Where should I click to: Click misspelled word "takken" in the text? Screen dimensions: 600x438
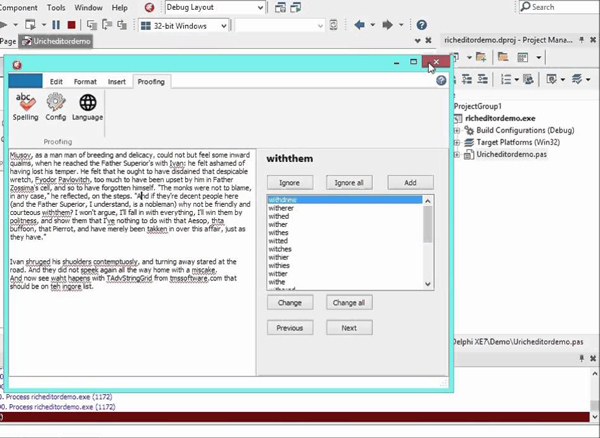pos(157,229)
